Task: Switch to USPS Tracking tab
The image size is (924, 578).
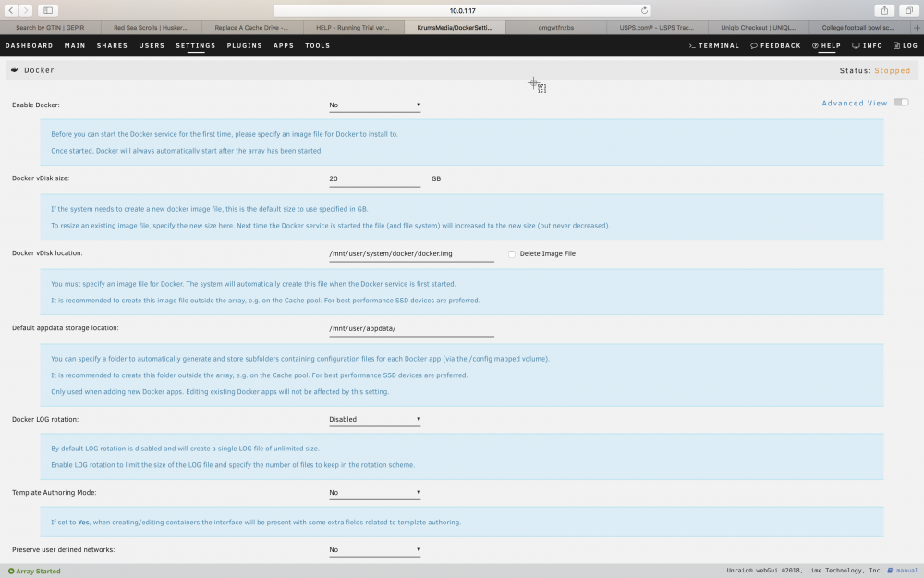Action: click(x=657, y=27)
